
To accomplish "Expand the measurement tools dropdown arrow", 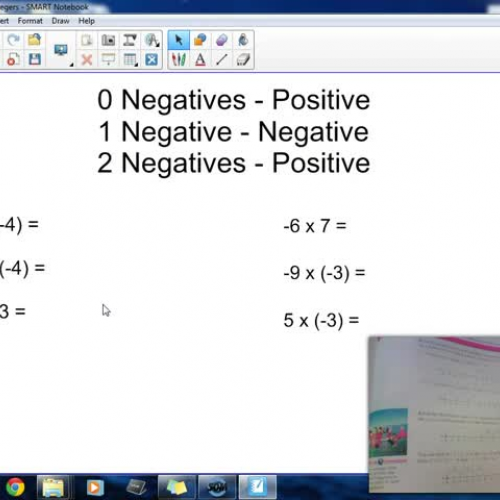I will tap(158, 45).
